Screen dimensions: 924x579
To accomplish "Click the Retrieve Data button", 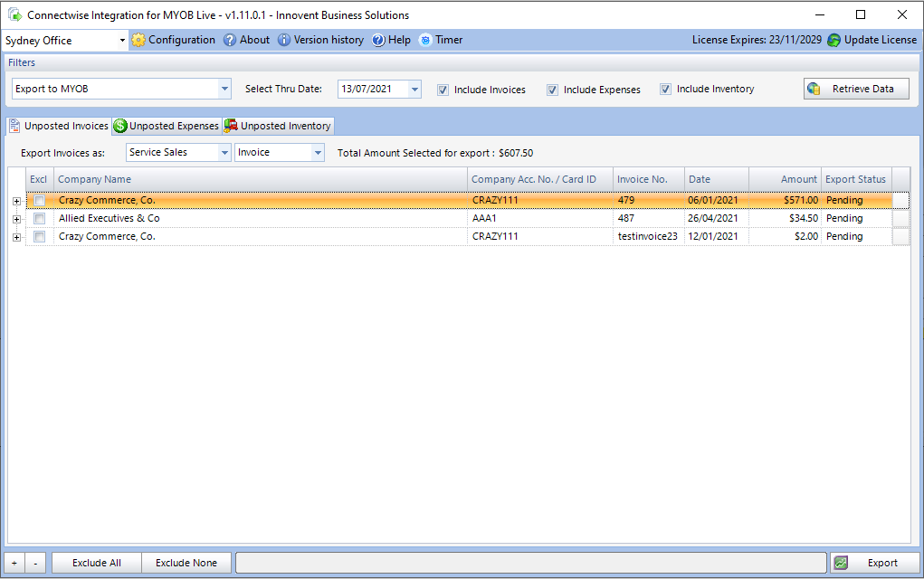I will click(x=856, y=89).
